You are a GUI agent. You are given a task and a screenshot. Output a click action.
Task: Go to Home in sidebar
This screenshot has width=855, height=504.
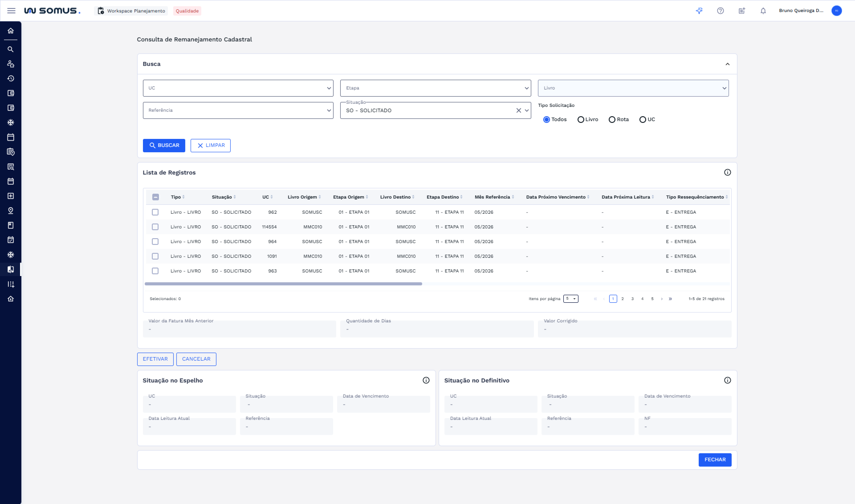[x=10, y=31]
